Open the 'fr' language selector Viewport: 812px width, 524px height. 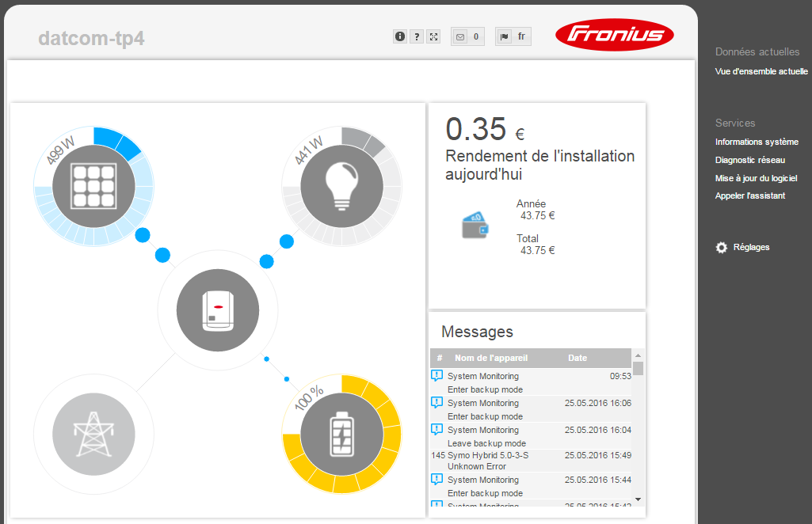coord(521,36)
